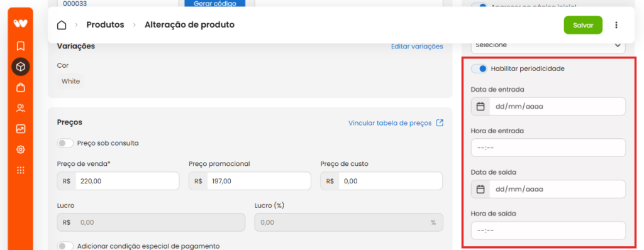Click the green Salvar button
The width and height of the screenshot is (644, 250).
point(583,25)
